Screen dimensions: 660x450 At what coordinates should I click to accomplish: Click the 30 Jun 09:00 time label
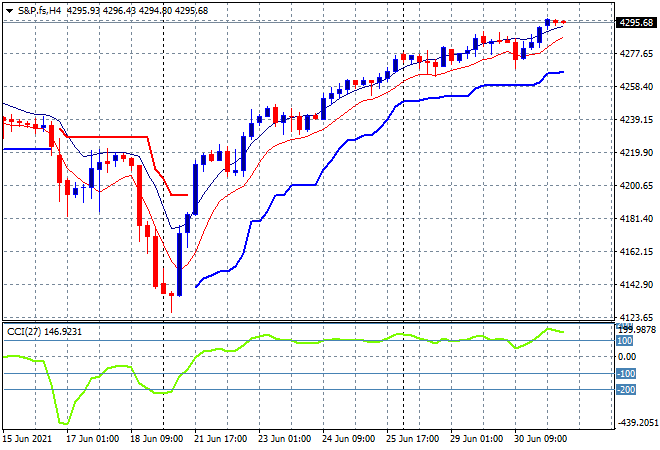tap(540, 439)
